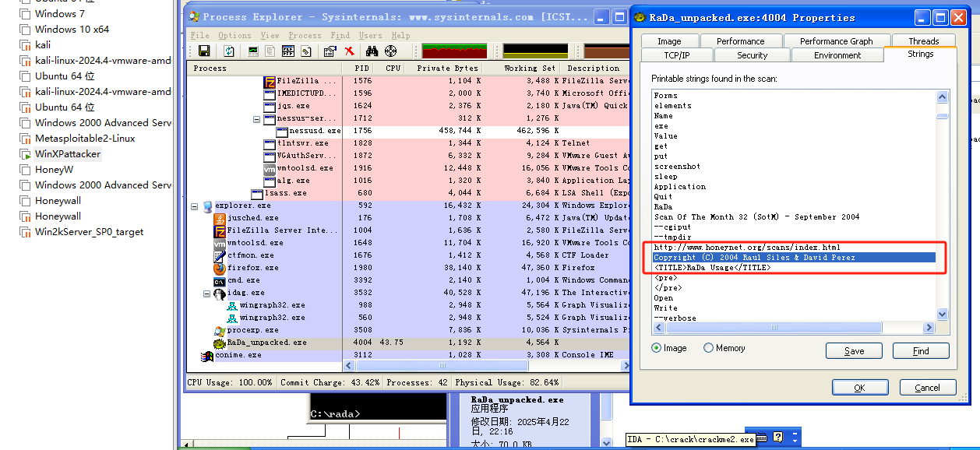Click the Metasploitable2-Linux VM icon
This screenshot has width=980, height=450.
(x=26, y=139)
